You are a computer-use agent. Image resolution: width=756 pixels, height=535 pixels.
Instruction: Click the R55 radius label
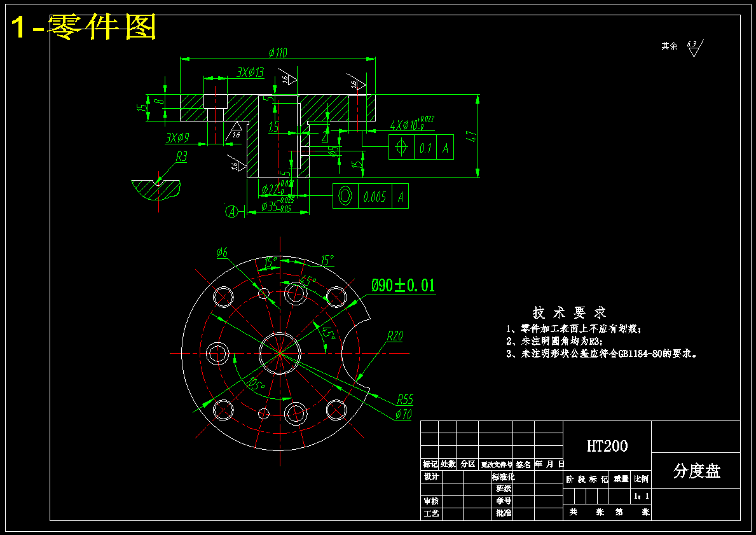(405, 400)
